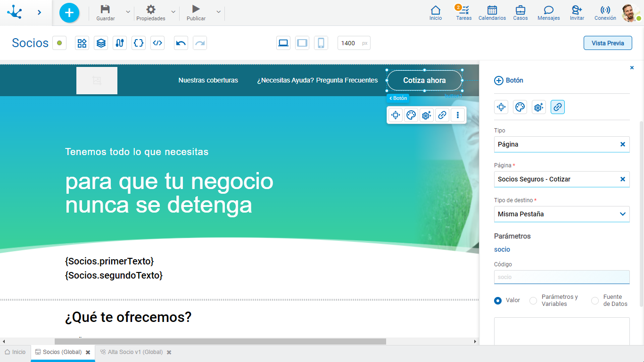
Task: Switch to Inicio bottom tab
Action: [x=15, y=352]
